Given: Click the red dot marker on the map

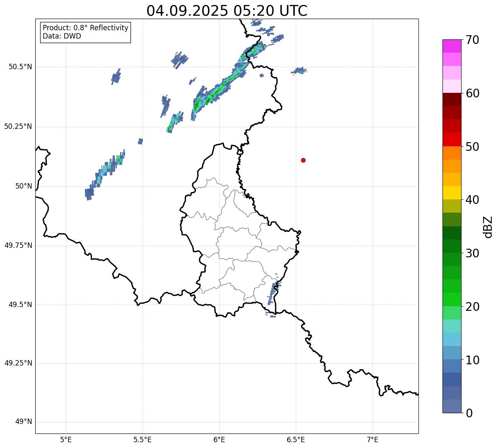Looking at the screenshot, I should click(x=303, y=160).
